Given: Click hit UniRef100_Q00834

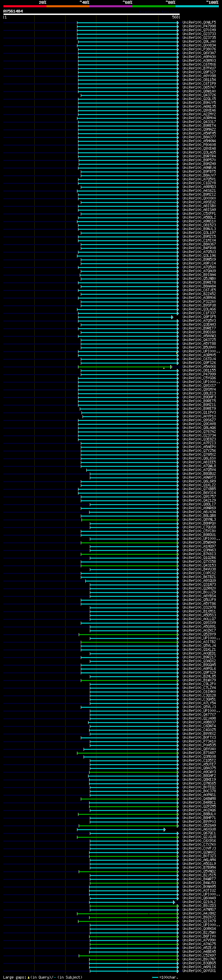Looking at the screenshot, I should coord(199,45).
